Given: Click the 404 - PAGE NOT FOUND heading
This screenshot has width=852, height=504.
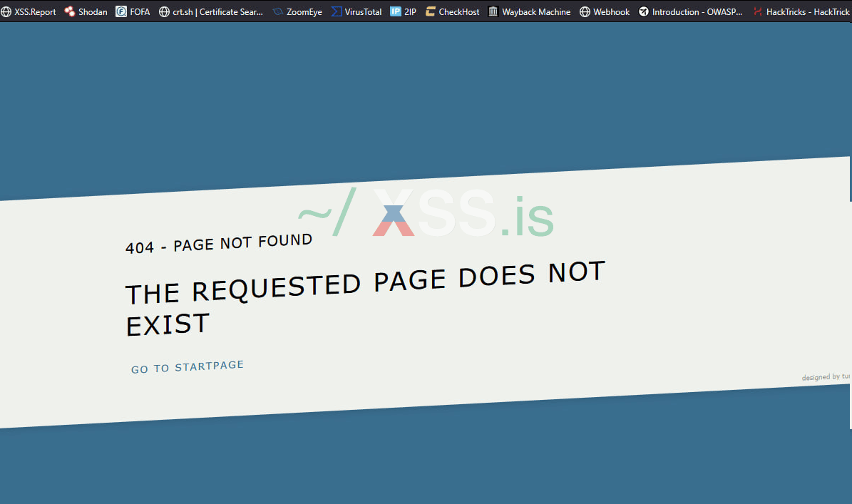Looking at the screenshot, I should pos(219,244).
